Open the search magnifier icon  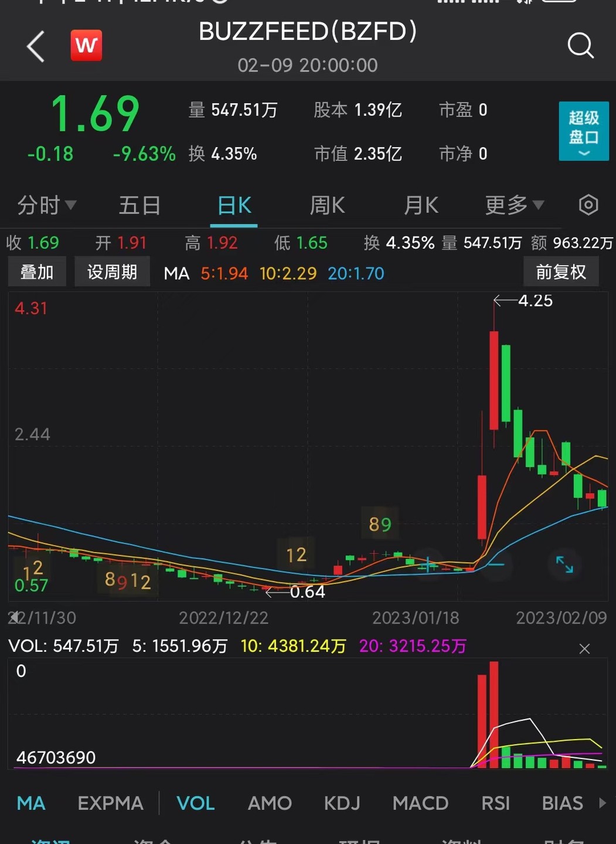click(x=580, y=46)
